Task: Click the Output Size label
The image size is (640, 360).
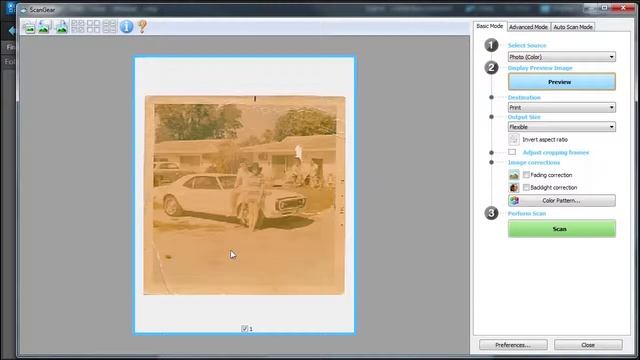Action: coord(524,117)
